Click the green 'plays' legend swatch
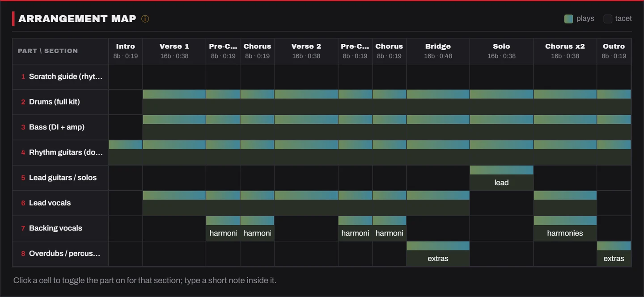Screen dimensions: 644x297 tap(568, 19)
